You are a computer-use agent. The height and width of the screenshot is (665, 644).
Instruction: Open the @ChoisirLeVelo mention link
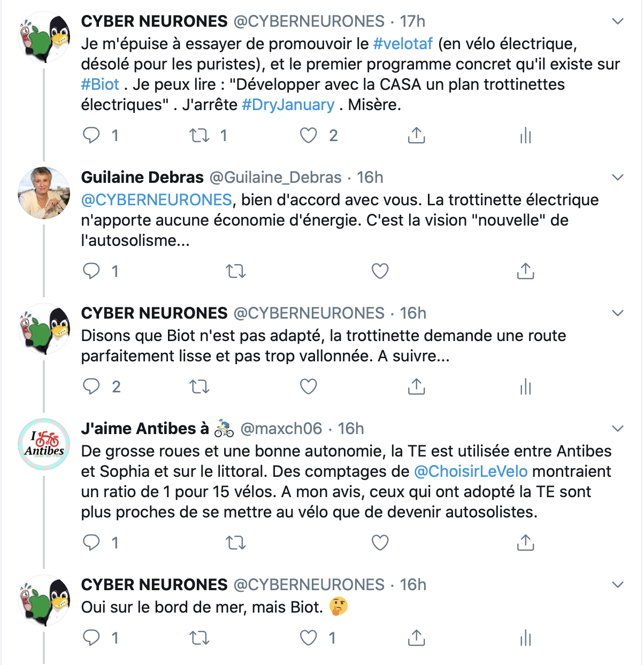click(471, 471)
